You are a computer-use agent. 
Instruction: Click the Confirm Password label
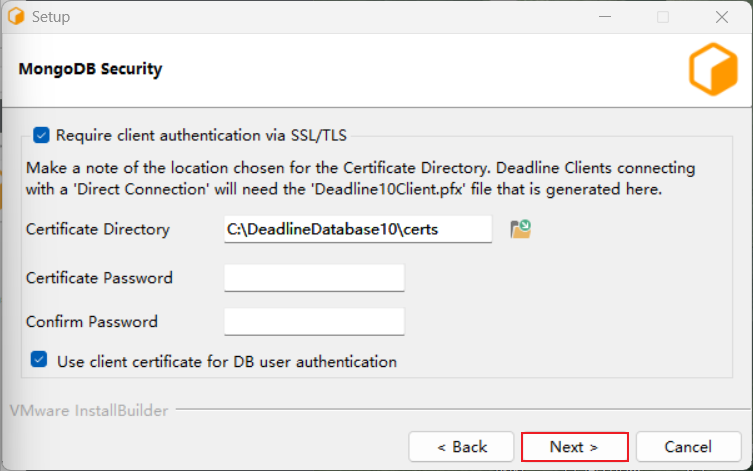92,321
